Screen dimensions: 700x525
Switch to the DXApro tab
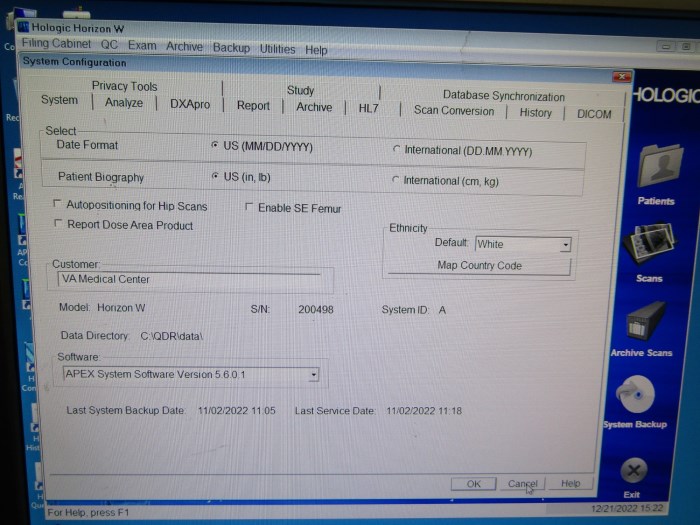[190, 103]
